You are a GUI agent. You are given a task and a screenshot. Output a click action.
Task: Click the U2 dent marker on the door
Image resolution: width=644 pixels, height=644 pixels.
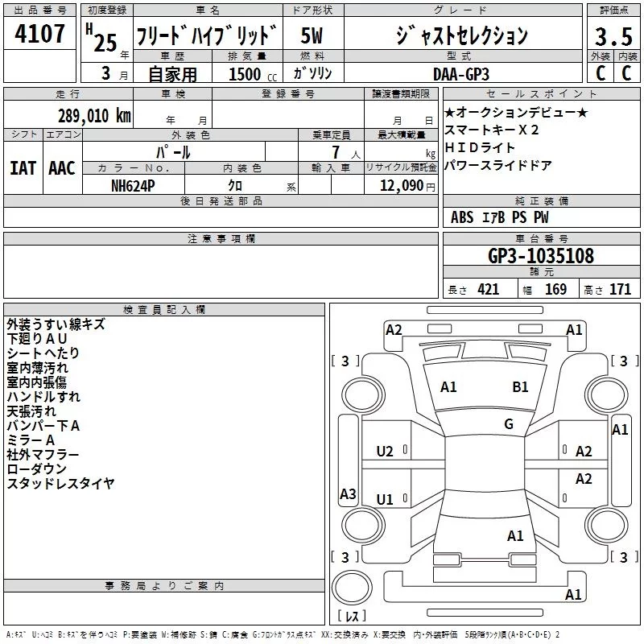coord(385,452)
